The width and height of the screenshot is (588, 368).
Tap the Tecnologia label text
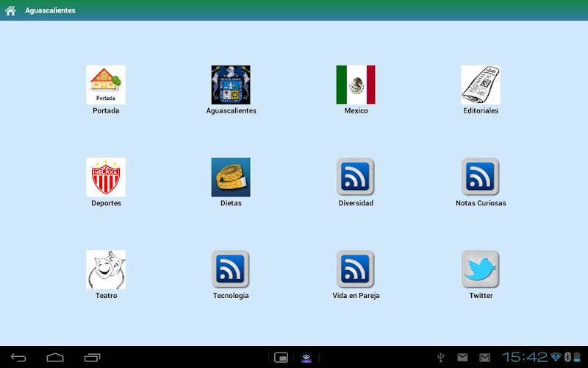pos(231,296)
